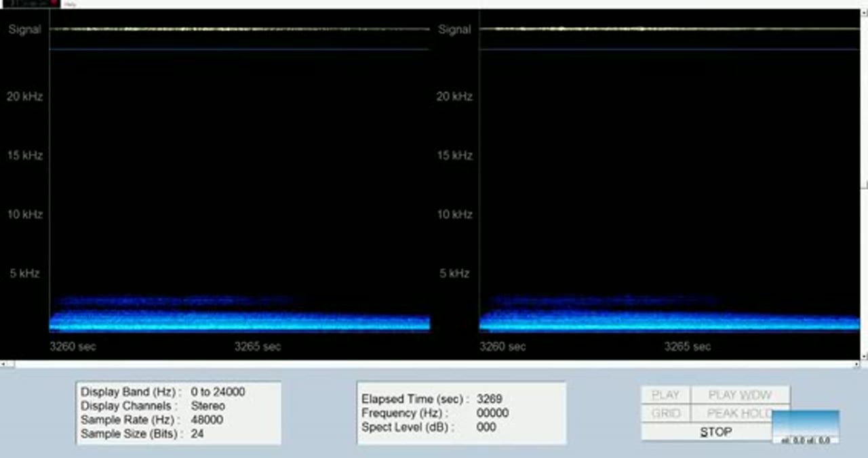Click the "3260 sec" marker under the right spectrogram
The image size is (868, 458).
502,346
